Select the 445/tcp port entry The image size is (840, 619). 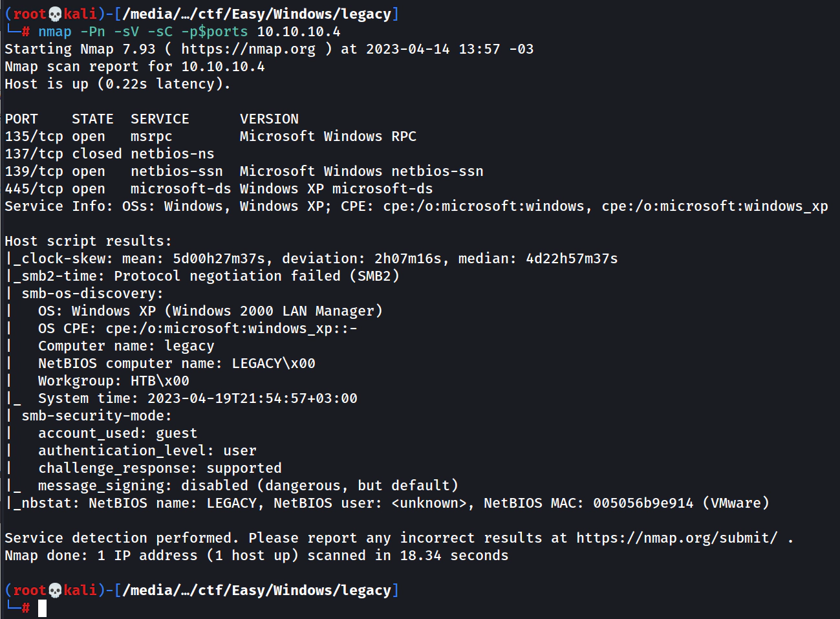point(34,189)
